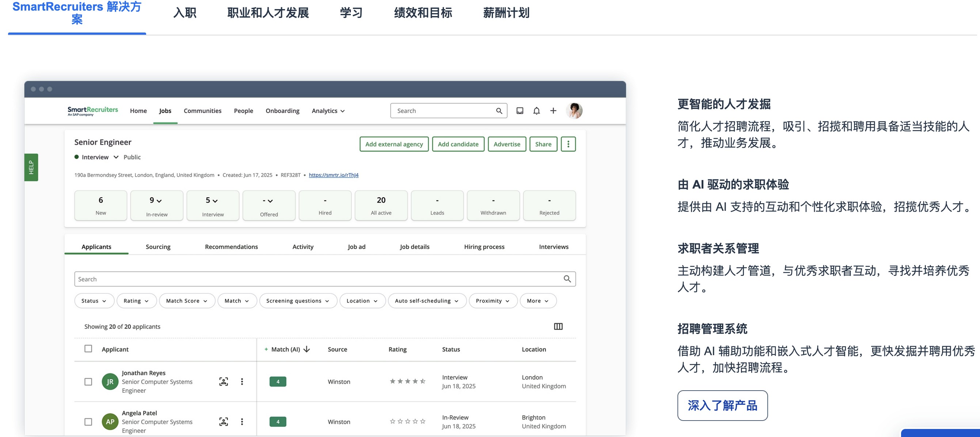Click Angela Patel match score badge
980x437 pixels.
tap(278, 421)
